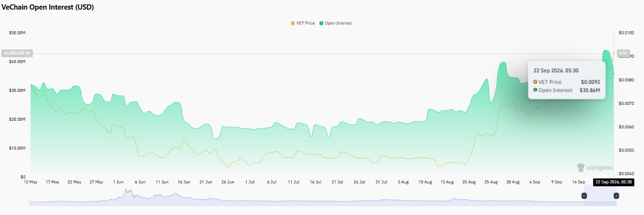644x215 pixels.
Task: Click the right handle of the range slider
Action: [x=616, y=196]
